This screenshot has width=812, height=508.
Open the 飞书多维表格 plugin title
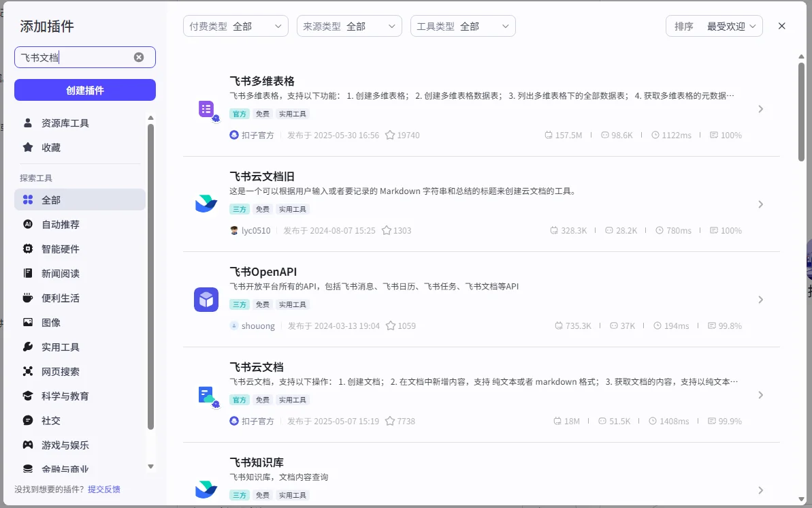[262, 81]
